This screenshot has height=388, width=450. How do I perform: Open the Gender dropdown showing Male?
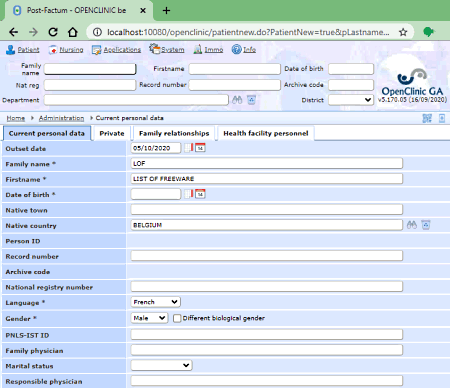149,318
